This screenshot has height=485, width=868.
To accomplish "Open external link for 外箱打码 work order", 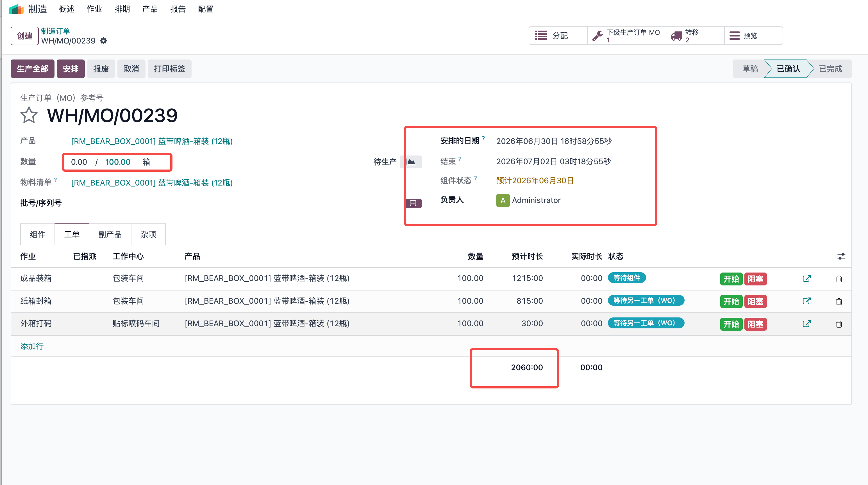I will (806, 324).
